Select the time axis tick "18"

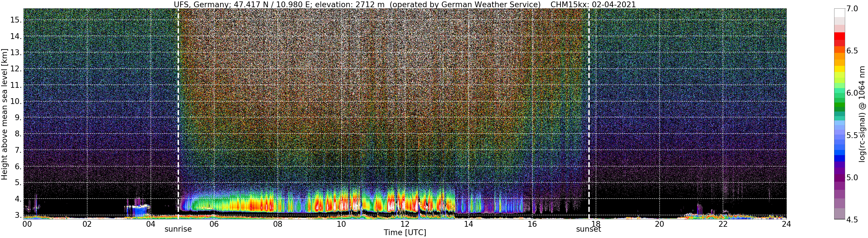point(596,224)
